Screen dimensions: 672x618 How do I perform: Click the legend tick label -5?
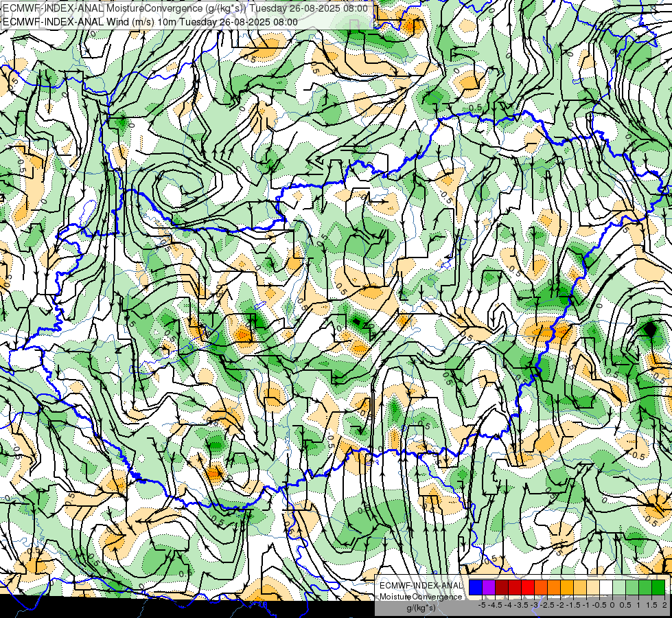click(482, 605)
